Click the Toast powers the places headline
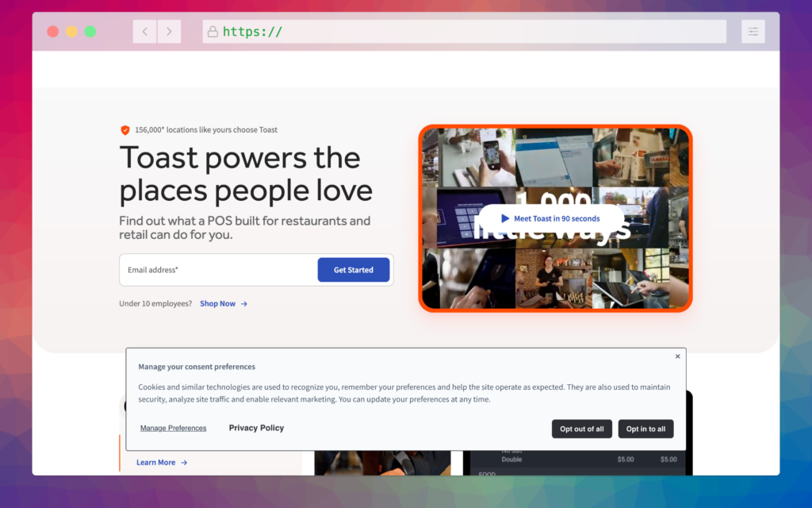This screenshot has width=812, height=508. [x=246, y=174]
